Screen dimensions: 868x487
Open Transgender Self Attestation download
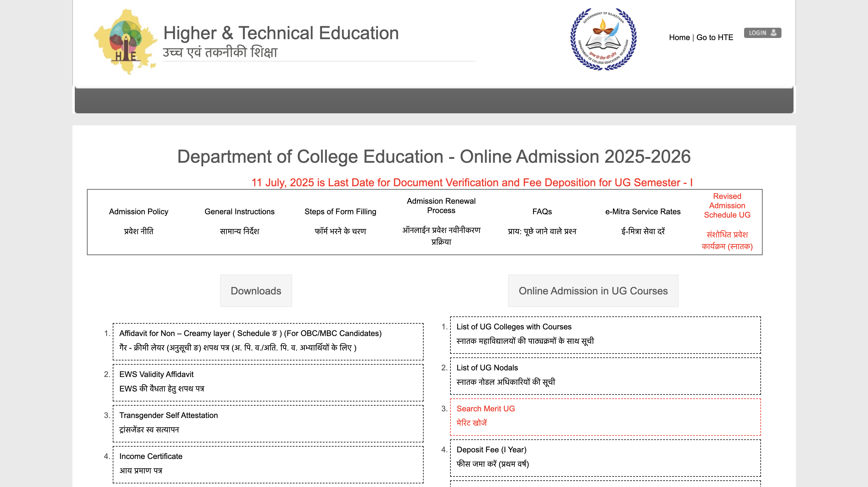pyautogui.click(x=268, y=424)
